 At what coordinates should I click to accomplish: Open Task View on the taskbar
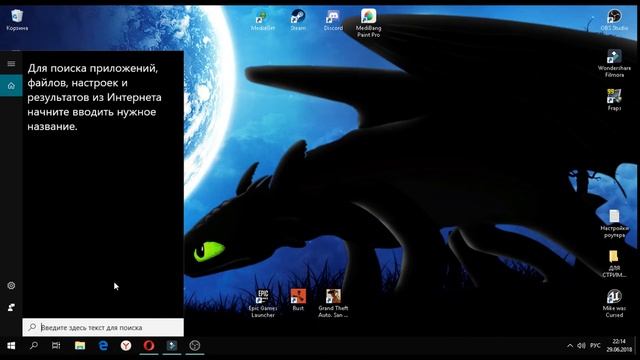click(56, 346)
